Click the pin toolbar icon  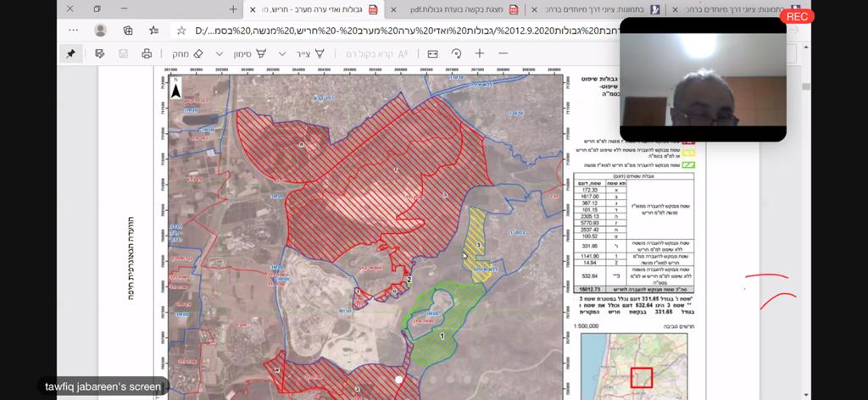click(x=71, y=53)
